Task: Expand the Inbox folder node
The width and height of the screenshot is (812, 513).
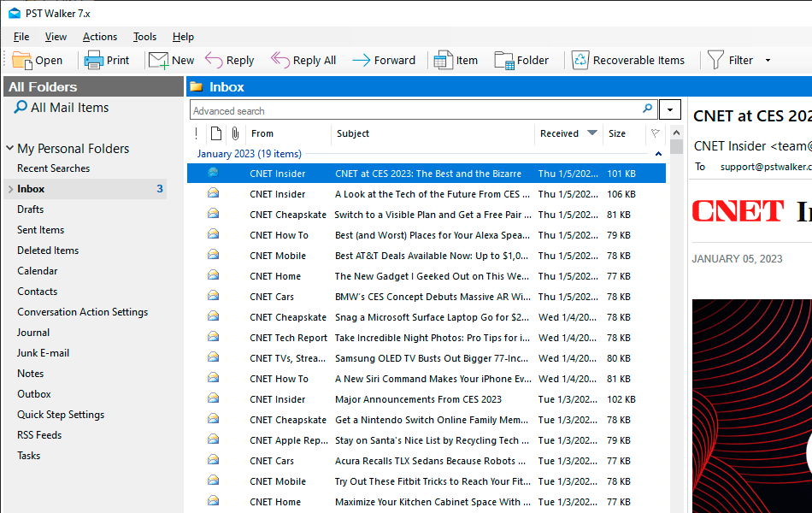Action: [10, 189]
